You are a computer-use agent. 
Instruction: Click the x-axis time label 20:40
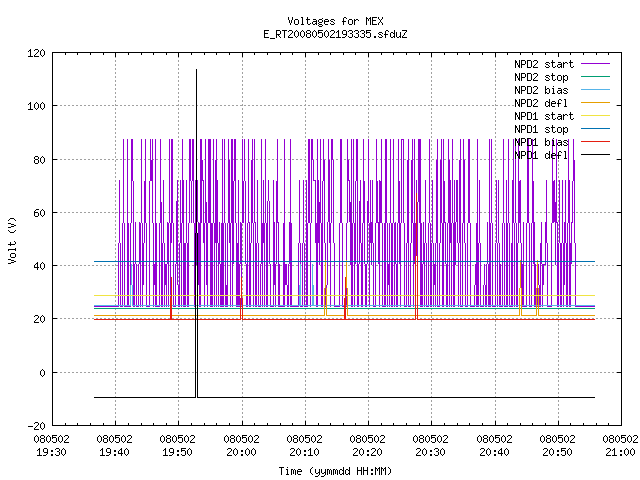494,452
